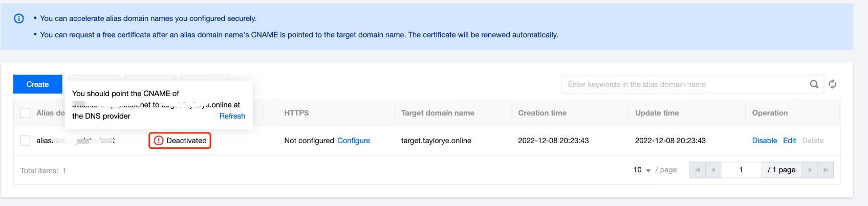
Task: Go to next page arrow
Action: click(810, 170)
